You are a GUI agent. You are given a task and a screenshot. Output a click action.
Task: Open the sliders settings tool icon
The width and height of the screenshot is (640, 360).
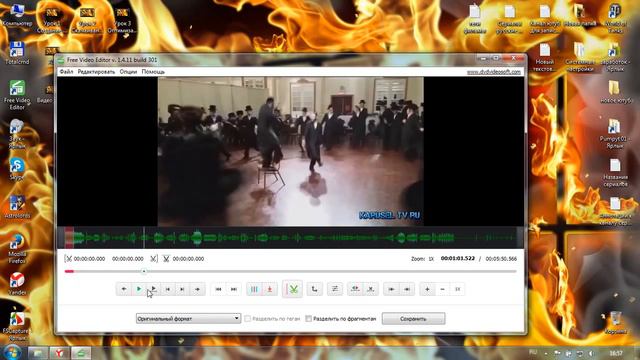[335, 289]
